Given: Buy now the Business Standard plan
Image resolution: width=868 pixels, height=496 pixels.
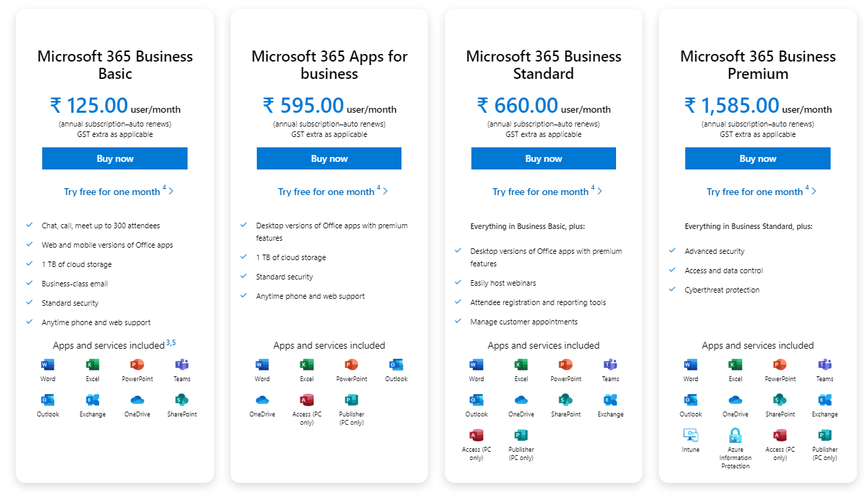Looking at the screenshot, I should (543, 158).
